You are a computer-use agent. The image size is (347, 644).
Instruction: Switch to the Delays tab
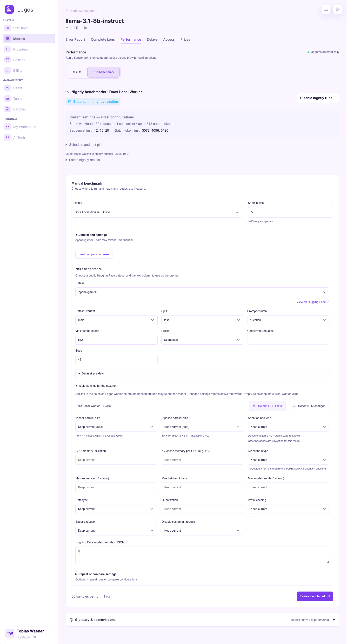(152, 39)
